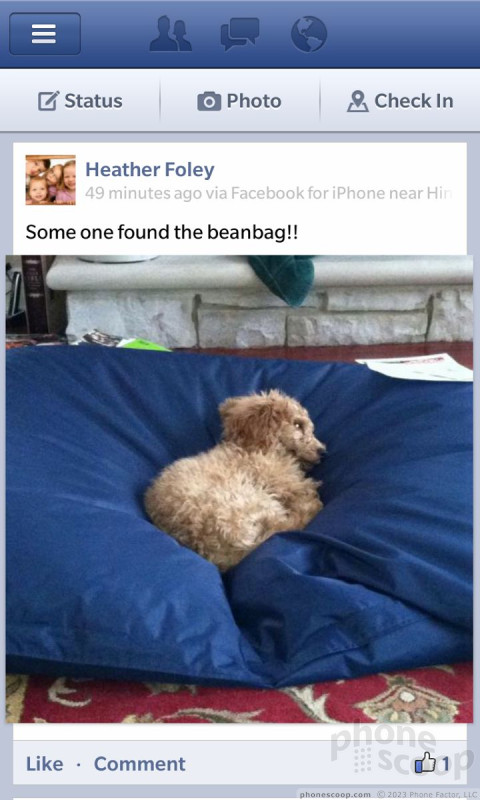Tap the thumbs-up likes count icon
Viewport: 480px width, 800px height.
click(x=425, y=764)
